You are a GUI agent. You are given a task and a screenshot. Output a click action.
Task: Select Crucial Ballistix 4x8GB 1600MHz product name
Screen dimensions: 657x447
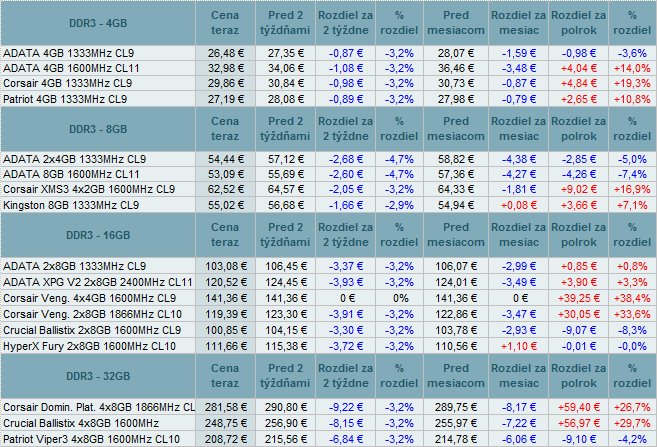pos(81,423)
